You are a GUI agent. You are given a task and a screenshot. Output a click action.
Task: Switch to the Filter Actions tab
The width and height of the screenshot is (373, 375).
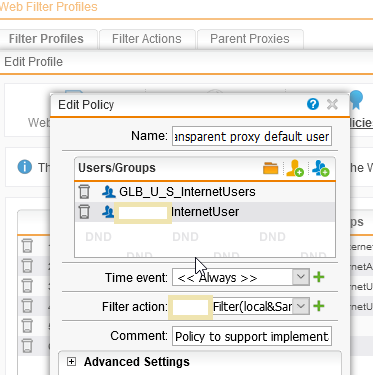[147, 39]
